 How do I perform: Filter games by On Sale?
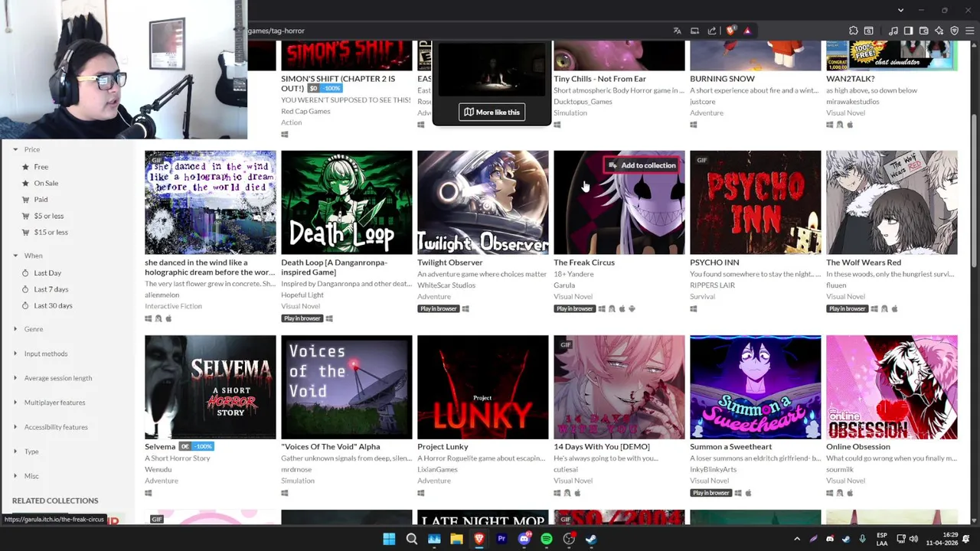pos(46,183)
